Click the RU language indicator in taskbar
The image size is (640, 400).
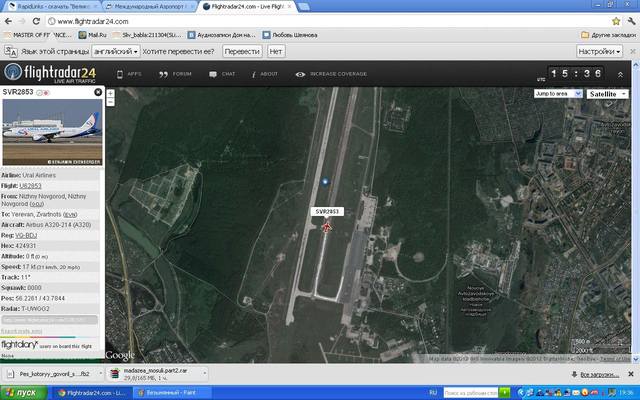click(x=433, y=393)
